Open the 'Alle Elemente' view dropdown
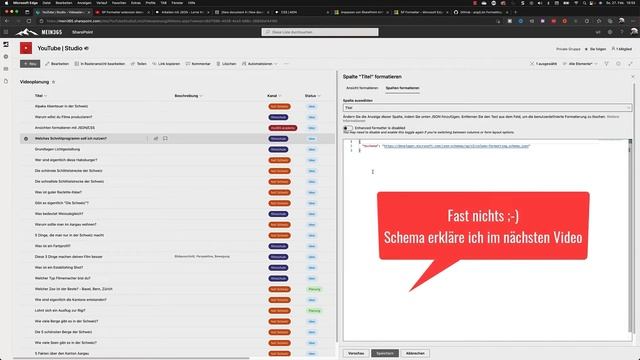Viewport: 640px width, 360px height. [580, 64]
